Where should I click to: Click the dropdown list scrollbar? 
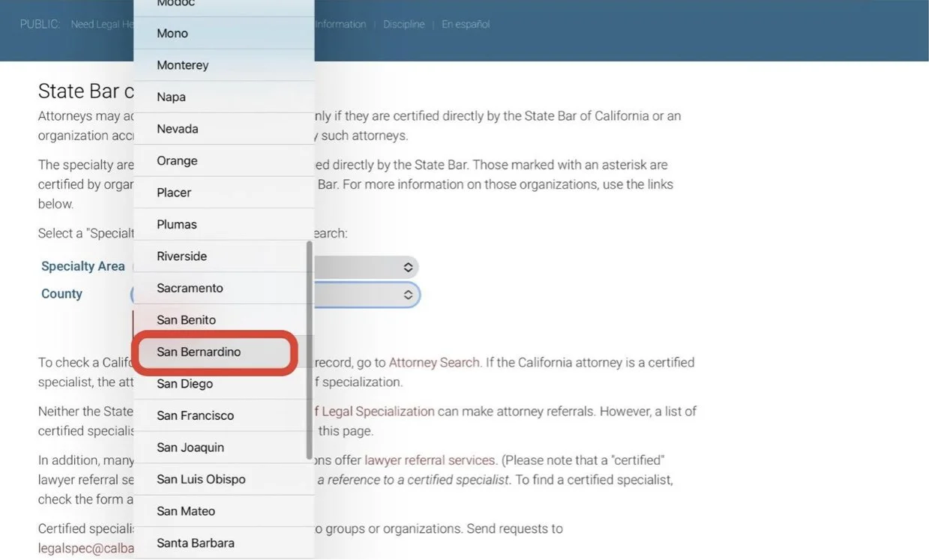click(310, 350)
